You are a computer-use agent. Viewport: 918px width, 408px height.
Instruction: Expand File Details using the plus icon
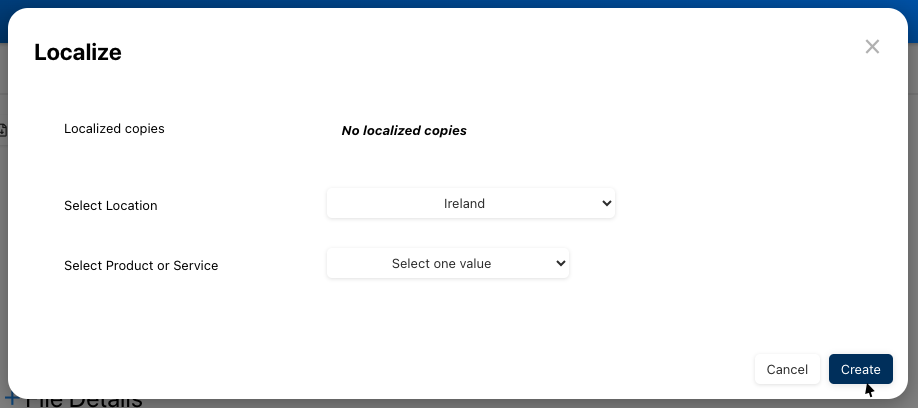point(12,402)
